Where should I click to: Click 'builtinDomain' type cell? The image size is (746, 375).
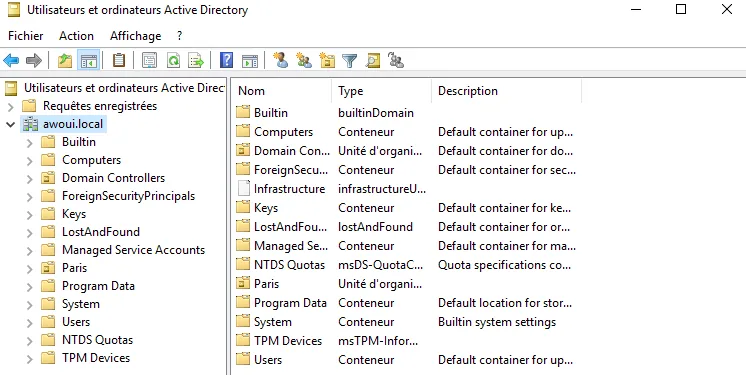(x=376, y=113)
